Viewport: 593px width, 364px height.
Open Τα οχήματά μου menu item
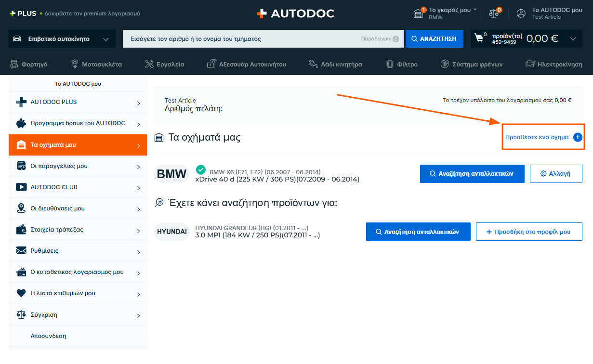(x=78, y=145)
